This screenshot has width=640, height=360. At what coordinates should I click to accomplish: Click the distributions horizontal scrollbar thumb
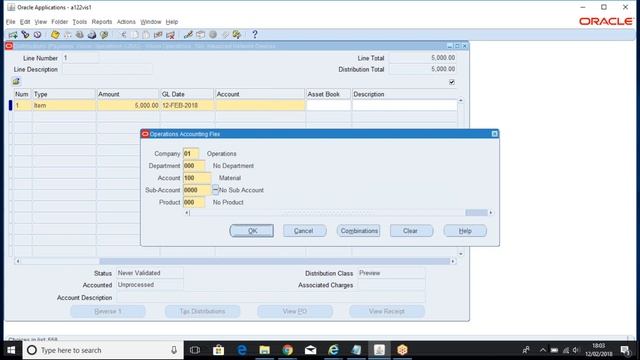(274, 261)
